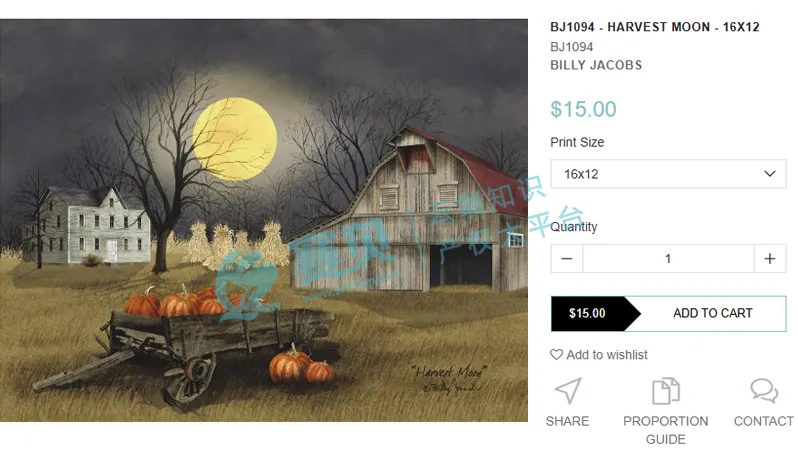Click the teal $15.00 price text
798x453 pixels.
[x=584, y=109]
